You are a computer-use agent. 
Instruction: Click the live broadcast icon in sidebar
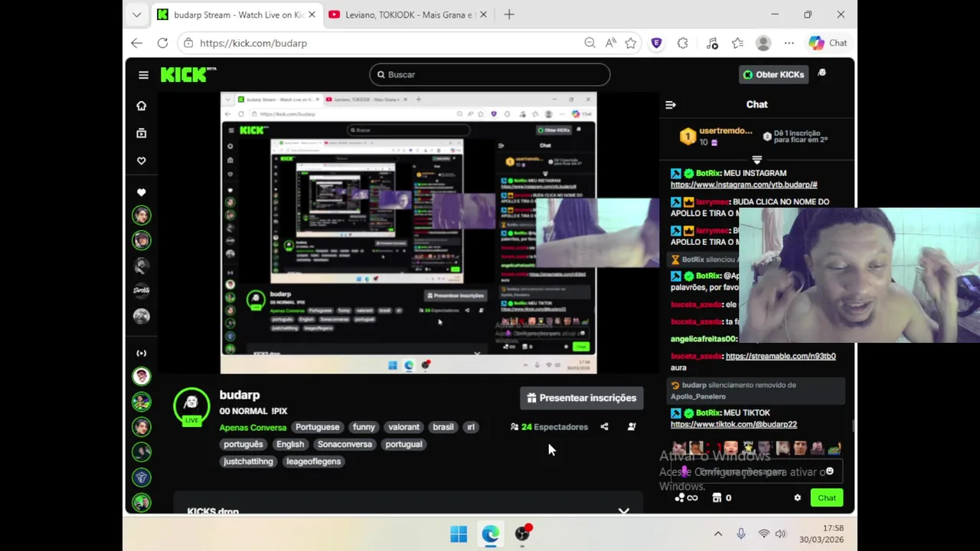142,353
